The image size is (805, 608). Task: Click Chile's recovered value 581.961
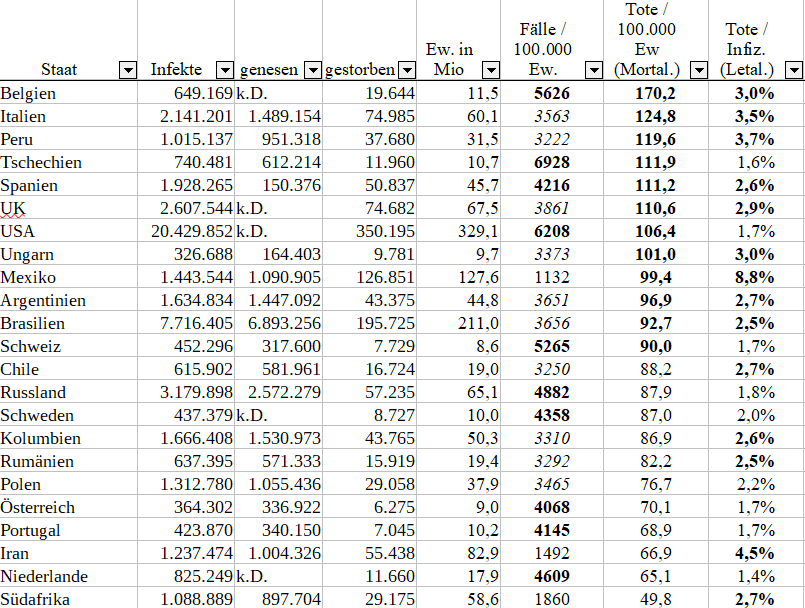pos(292,369)
